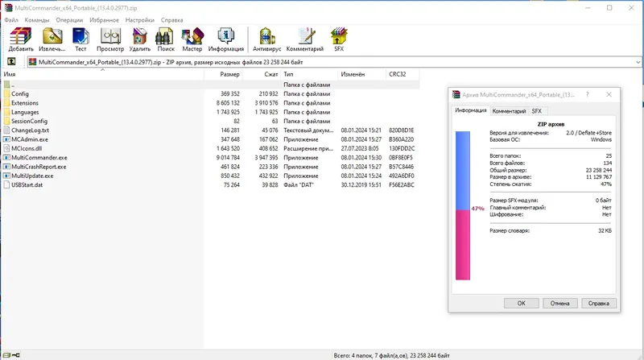Click the Добавить (Add) toolbar icon
The image size is (644, 360).
click(x=21, y=36)
